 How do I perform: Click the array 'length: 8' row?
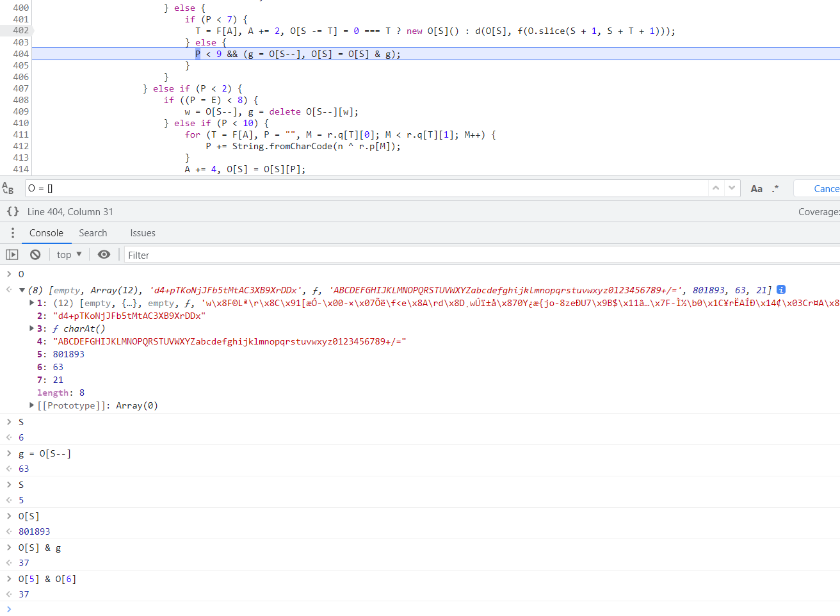click(x=61, y=393)
